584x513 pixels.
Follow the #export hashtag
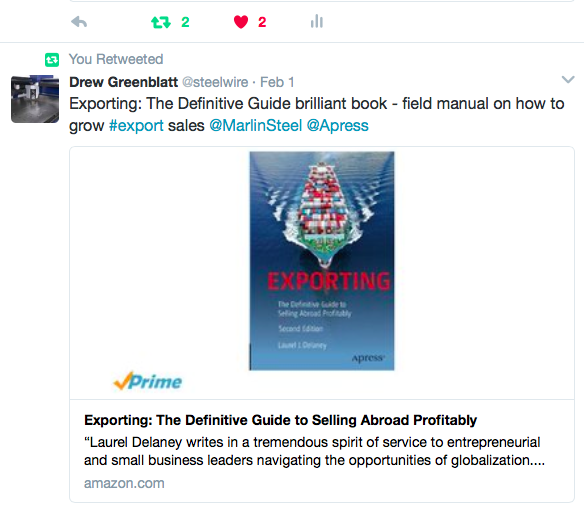point(136,126)
